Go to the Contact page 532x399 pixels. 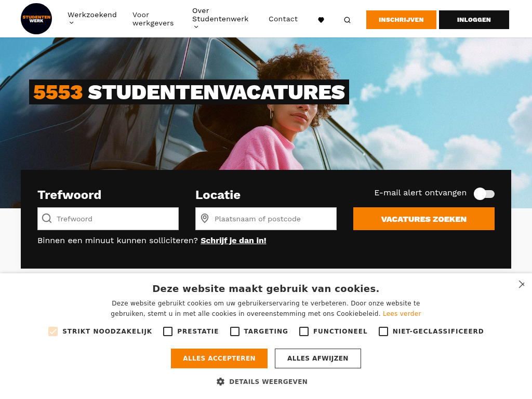coord(283,19)
